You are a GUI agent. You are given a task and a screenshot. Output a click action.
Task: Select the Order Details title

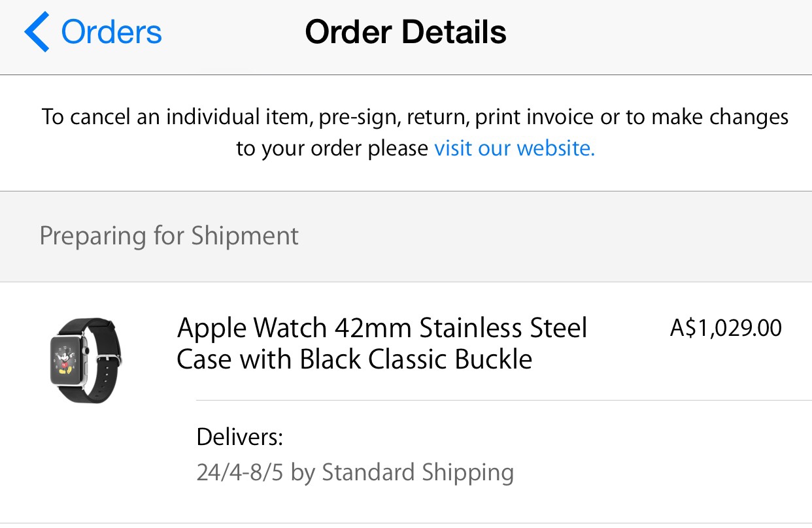405,32
